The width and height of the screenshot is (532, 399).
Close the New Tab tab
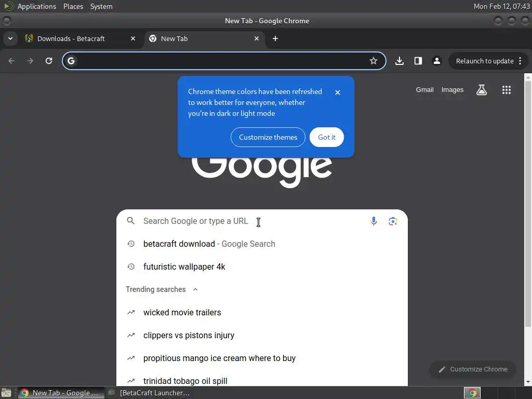257,38
